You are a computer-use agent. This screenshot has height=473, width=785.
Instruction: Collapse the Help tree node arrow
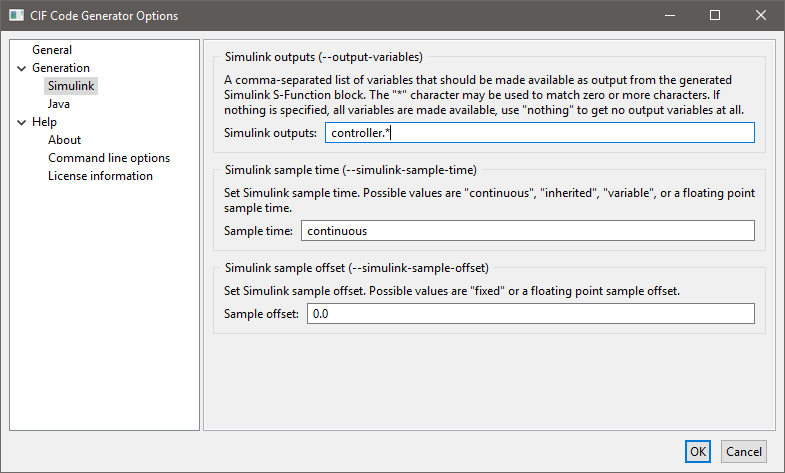[22, 122]
